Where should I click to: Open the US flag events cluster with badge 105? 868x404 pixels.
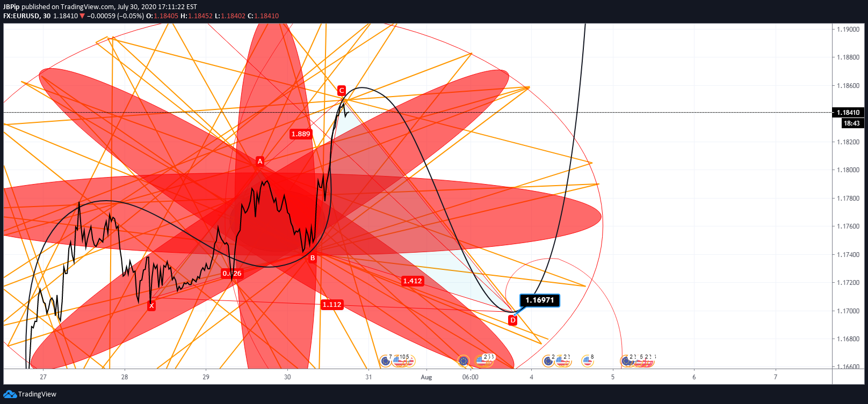click(402, 361)
